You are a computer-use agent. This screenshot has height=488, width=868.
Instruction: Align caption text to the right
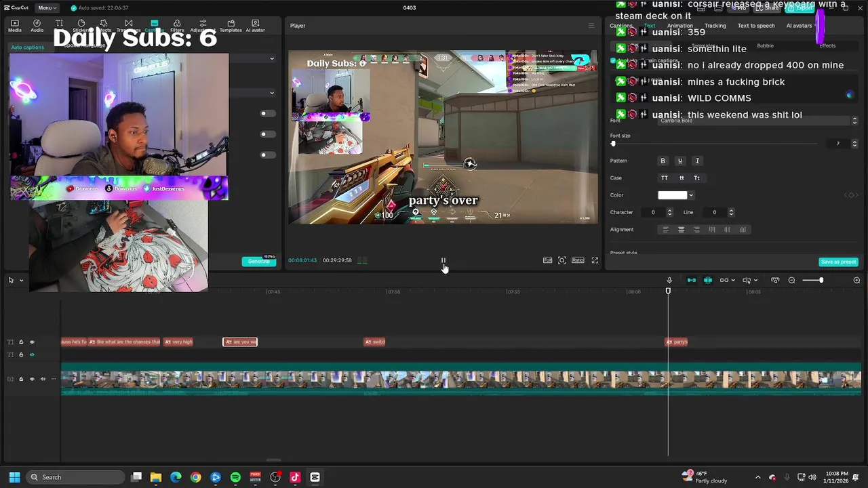pyautogui.click(x=696, y=230)
